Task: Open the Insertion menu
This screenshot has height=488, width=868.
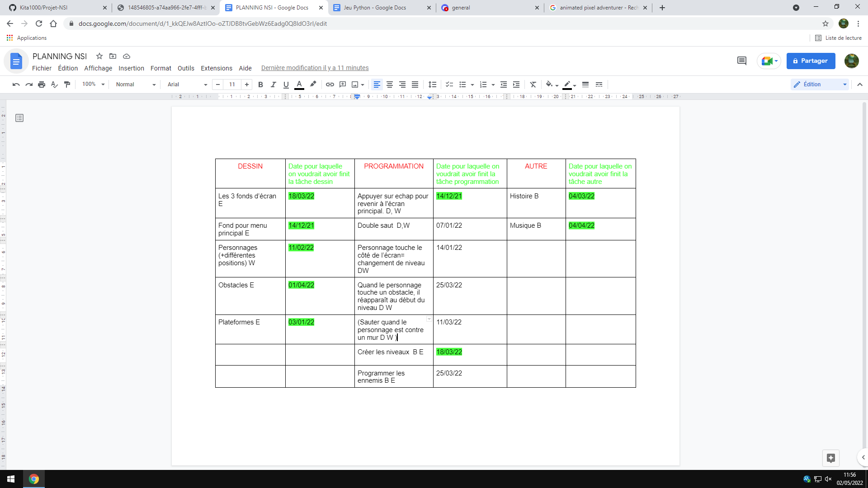Action: click(x=131, y=68)
